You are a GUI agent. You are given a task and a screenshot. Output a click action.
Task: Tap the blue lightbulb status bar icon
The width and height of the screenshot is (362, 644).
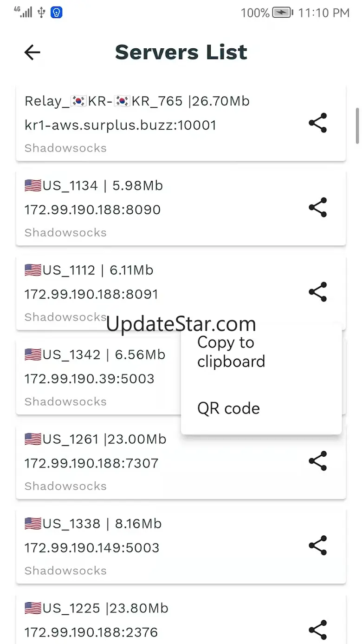(56, 13)
